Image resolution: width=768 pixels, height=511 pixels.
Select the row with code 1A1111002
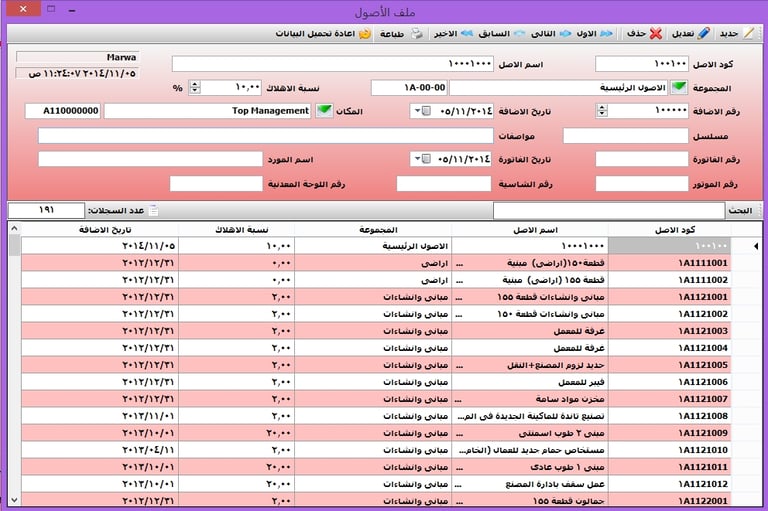[x=376, y=280]
